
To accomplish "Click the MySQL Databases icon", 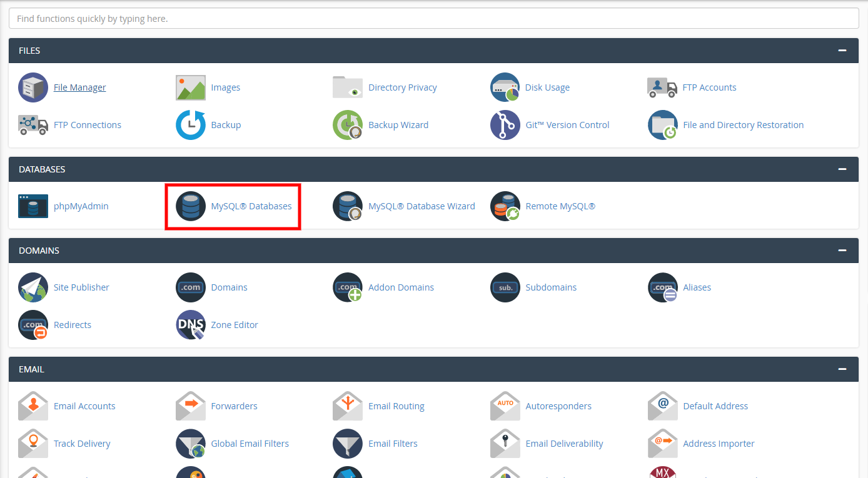I will click(x=191, y=206).
